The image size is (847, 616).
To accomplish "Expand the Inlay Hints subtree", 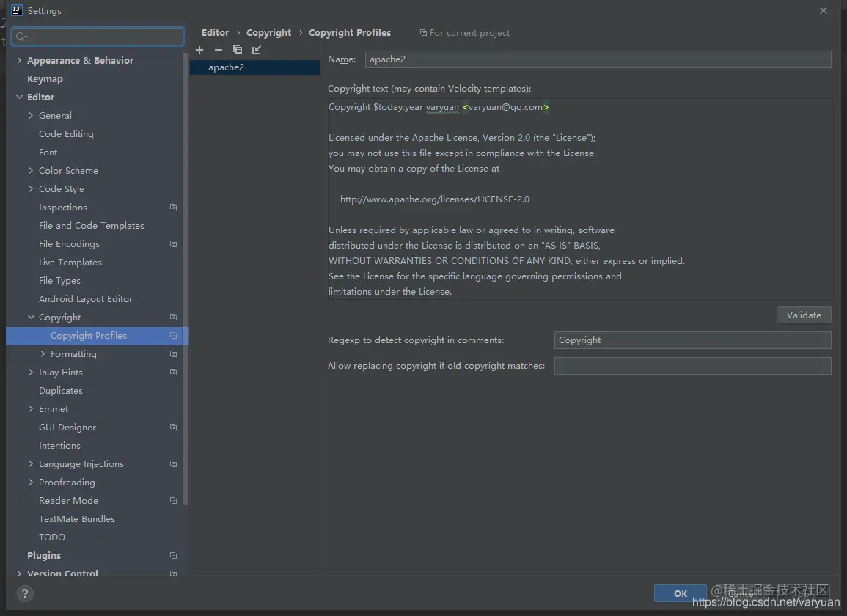I will pyautogui.click(x=31, y=373).
